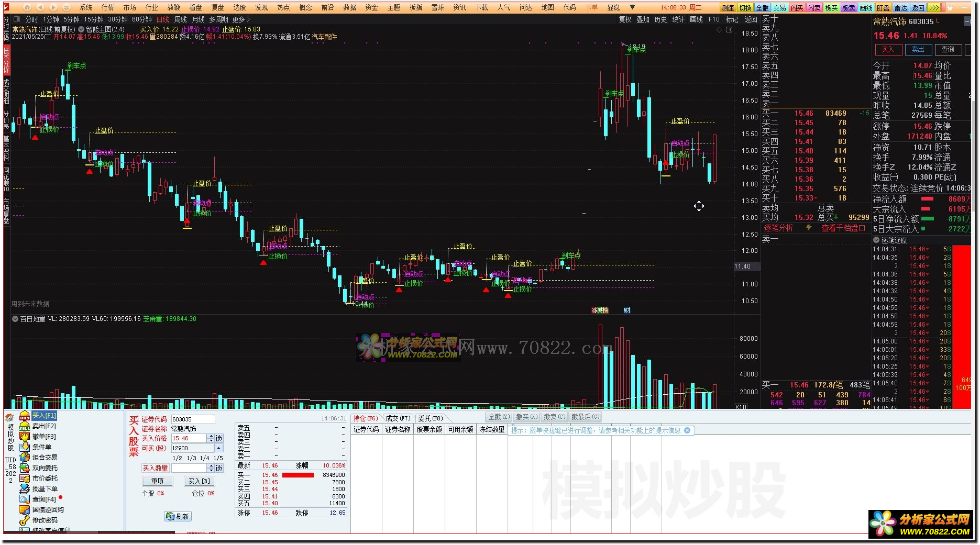This screenshot has width=980, height=545.
Task: Open the 可买(股) dropdown arrow
Action: tap(218, 448)
